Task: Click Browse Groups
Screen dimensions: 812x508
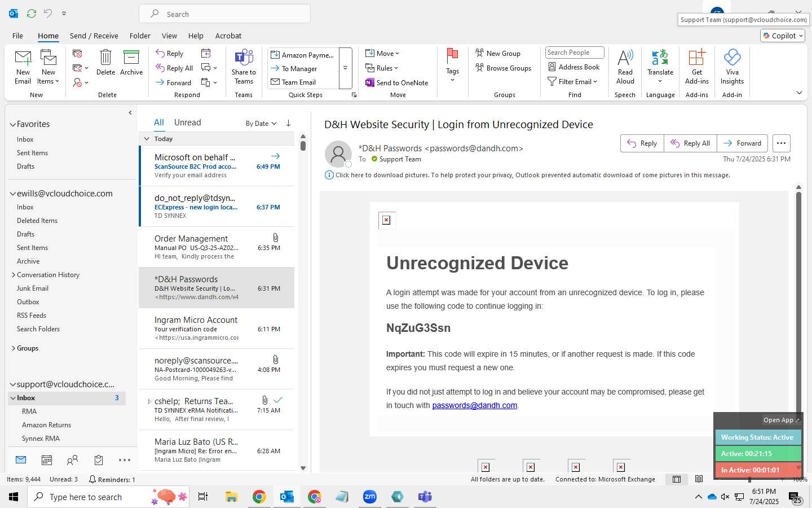Action: (x=504, y=68)
